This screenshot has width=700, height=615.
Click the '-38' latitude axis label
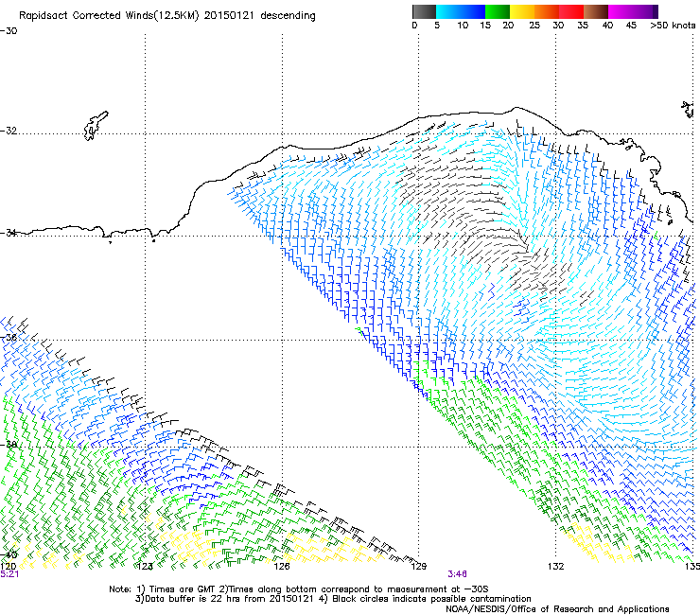9,445
